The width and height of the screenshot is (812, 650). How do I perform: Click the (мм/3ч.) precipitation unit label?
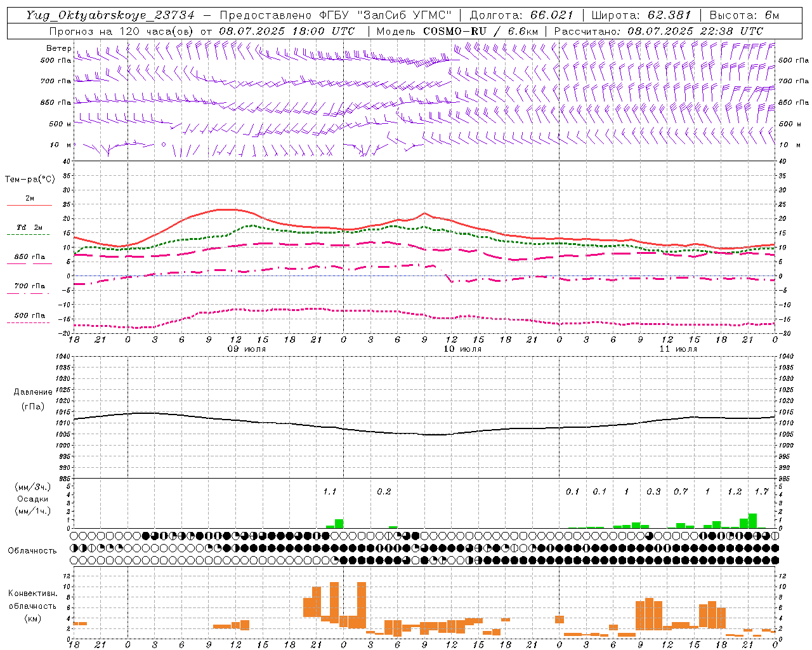[x=33, y=487]
